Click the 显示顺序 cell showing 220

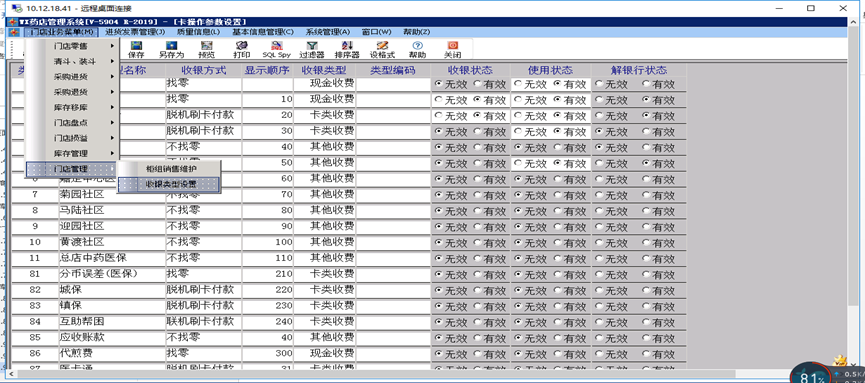[x=268, y=290]
